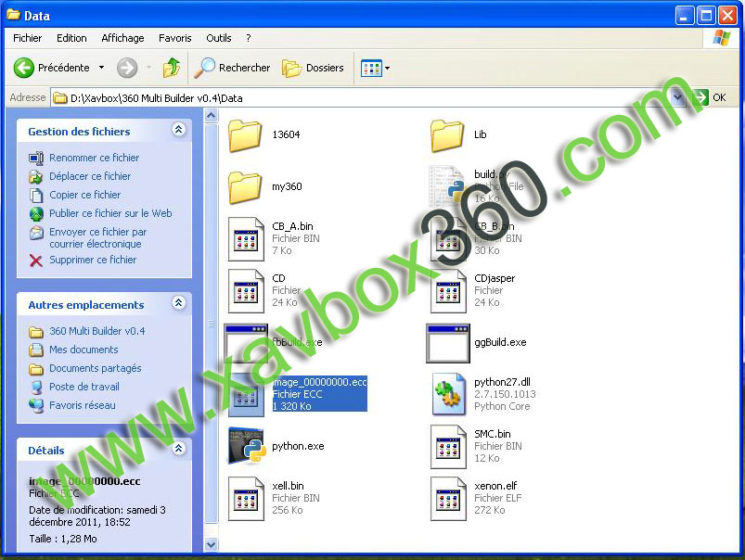The image size is (745, 560).
Task: Select the CDjasper file icon
Action: point(448,291)
